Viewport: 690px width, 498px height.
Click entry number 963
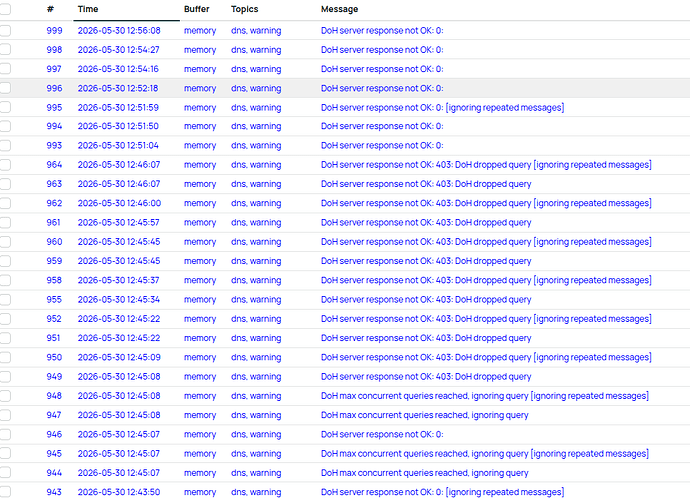click(54, 184)
